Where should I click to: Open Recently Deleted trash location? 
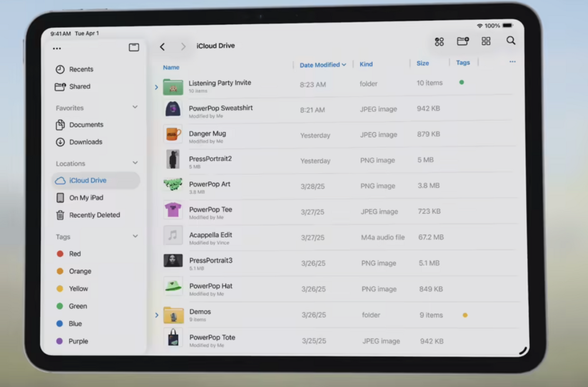94,215
